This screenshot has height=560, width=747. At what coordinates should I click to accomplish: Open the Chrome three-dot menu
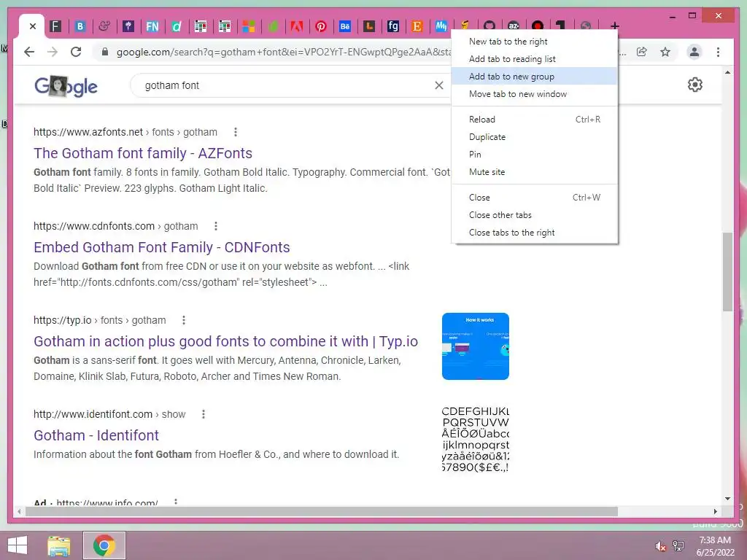(x=718, y=52)
